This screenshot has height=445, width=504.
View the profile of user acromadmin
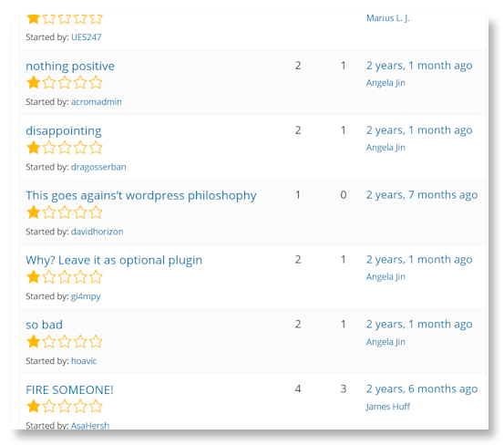pyautogui.click(x=97, y=102)
